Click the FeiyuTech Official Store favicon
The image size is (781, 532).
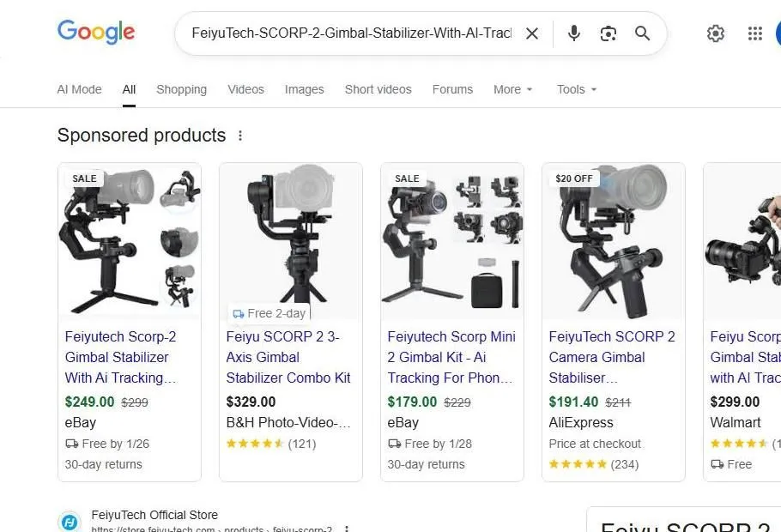pyautogui.click(x=70, y=522)
